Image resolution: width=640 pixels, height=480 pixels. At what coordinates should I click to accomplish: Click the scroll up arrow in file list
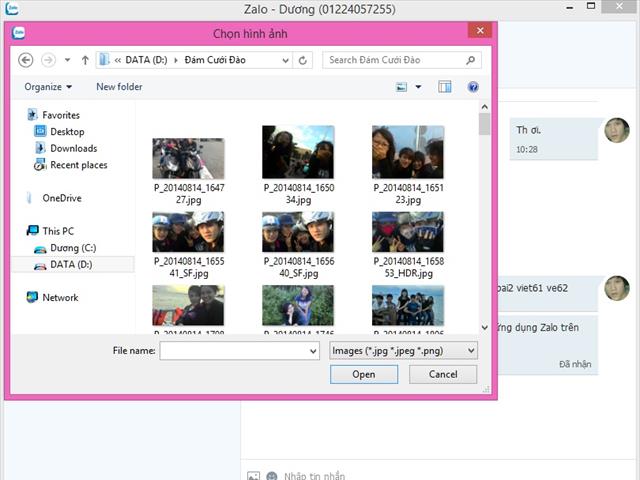point(484,107)
